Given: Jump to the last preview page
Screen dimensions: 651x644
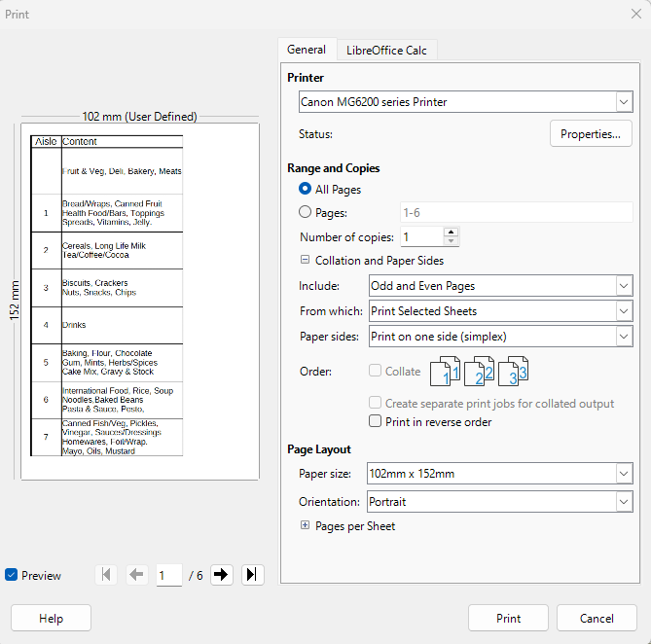Looking at the screenshot, I should tap(252, 575).
